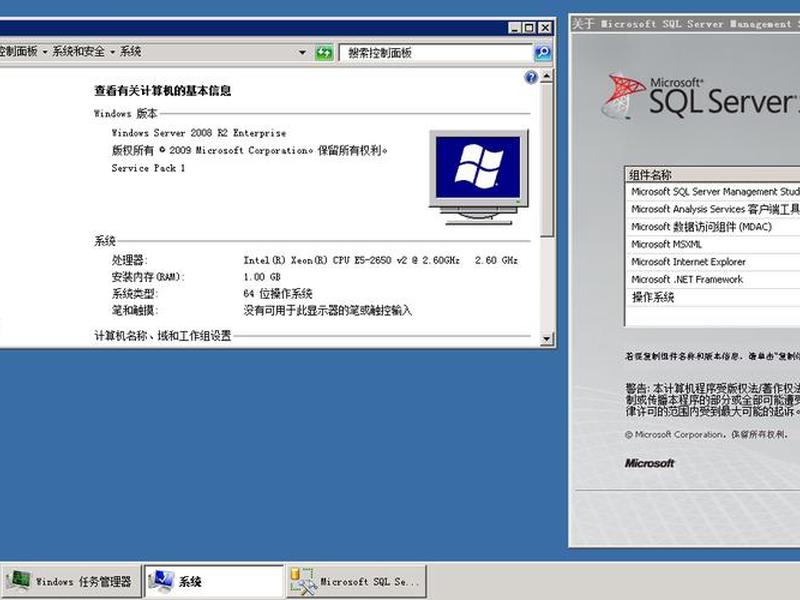
Task: Click the 64 位操作系统 system type value
Action: point(278,294)
